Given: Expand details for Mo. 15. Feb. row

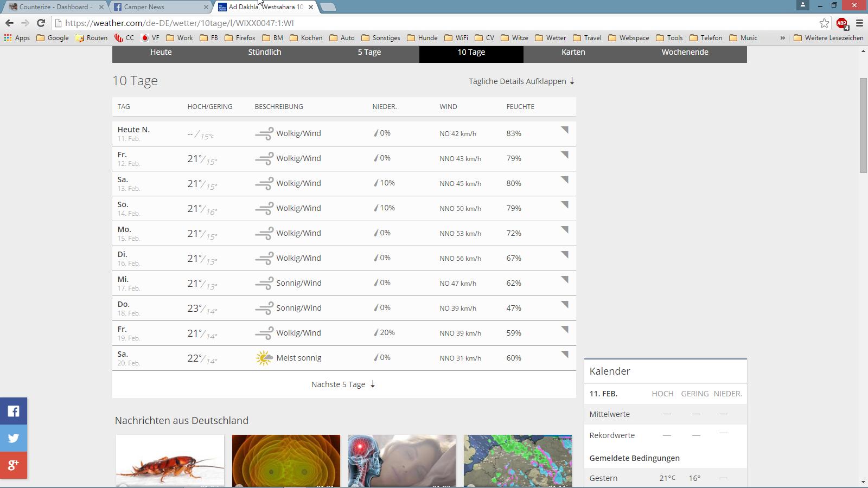Looking at the screenshot, I should [565, 229].
